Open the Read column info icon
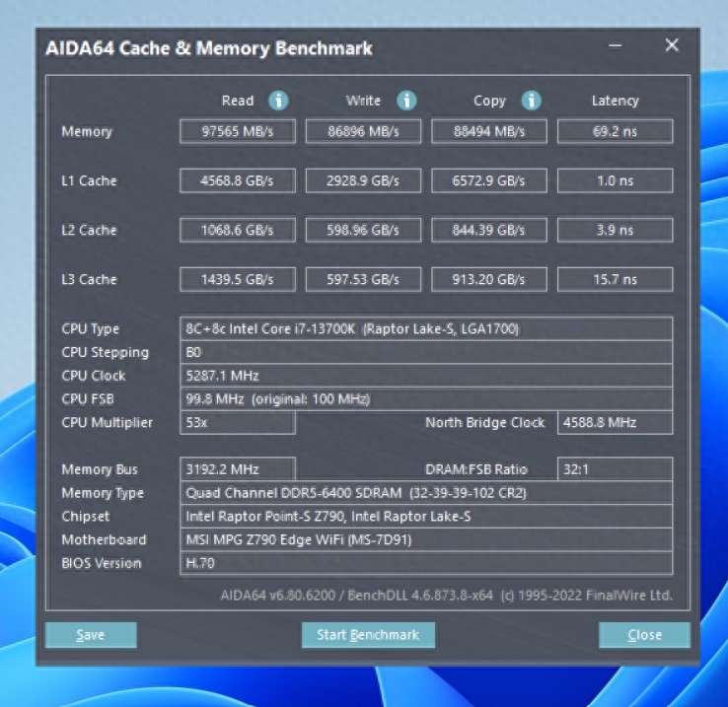 pos(278,101)
